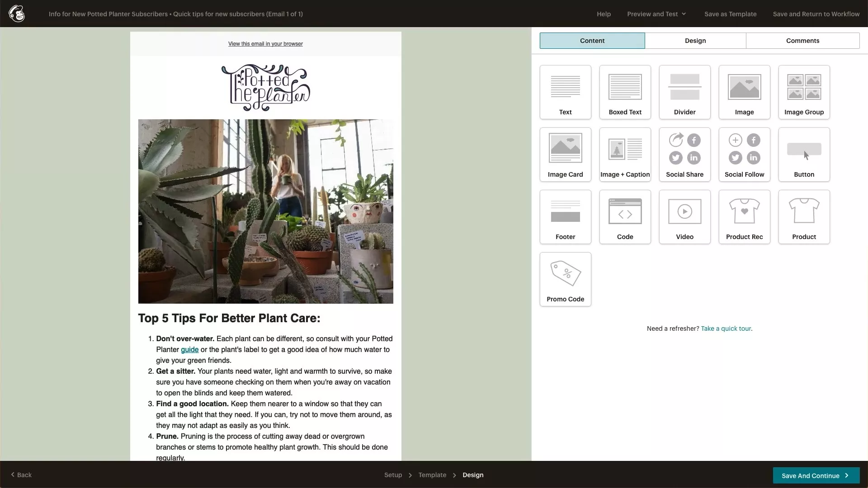Click View this email in your browser
Screen dimensions: 868x488
[x=265, y=44]
